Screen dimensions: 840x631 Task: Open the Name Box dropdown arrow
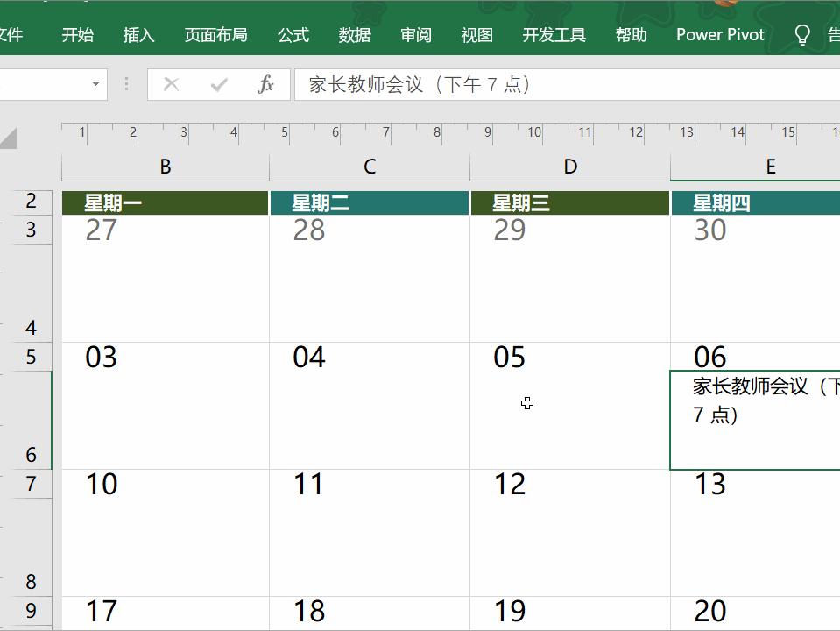(96, 84)
